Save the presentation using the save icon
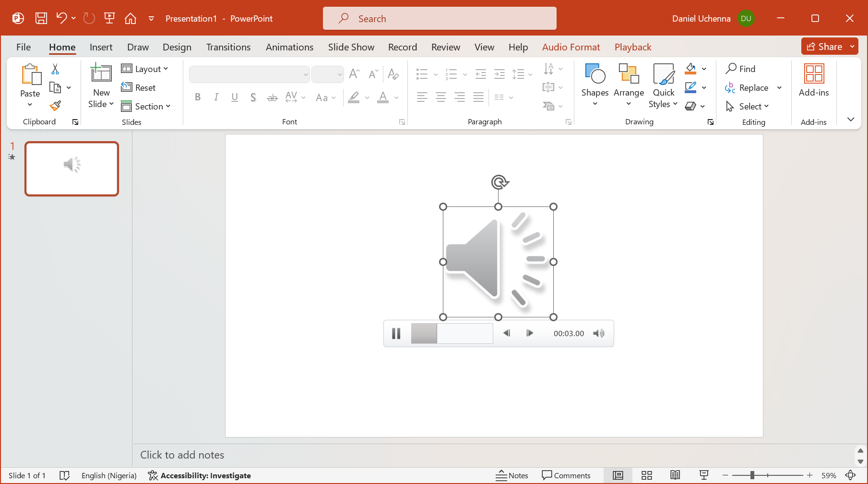Image resolution: width=868 pixels, height=484 pixels. point(41,19)
